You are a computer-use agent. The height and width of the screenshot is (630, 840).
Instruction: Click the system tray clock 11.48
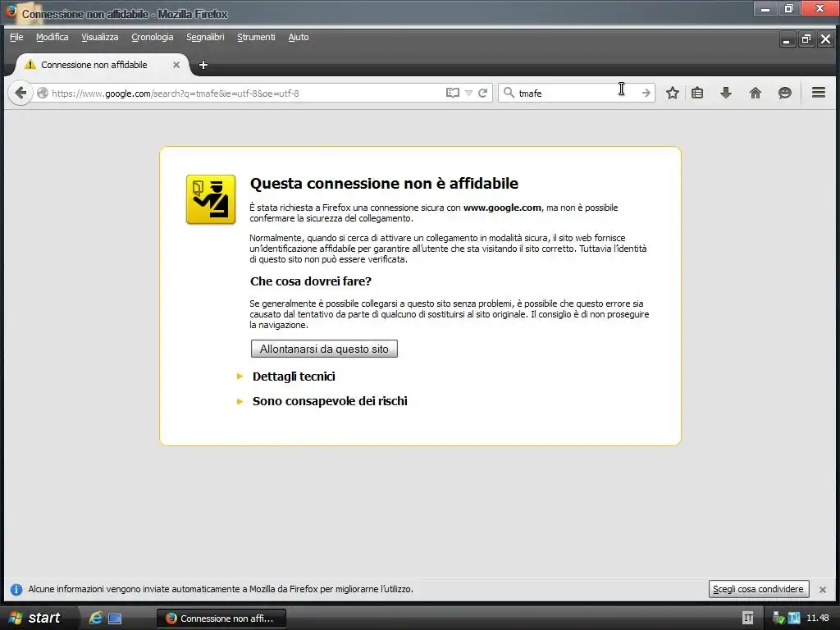[x=818, y=618]
